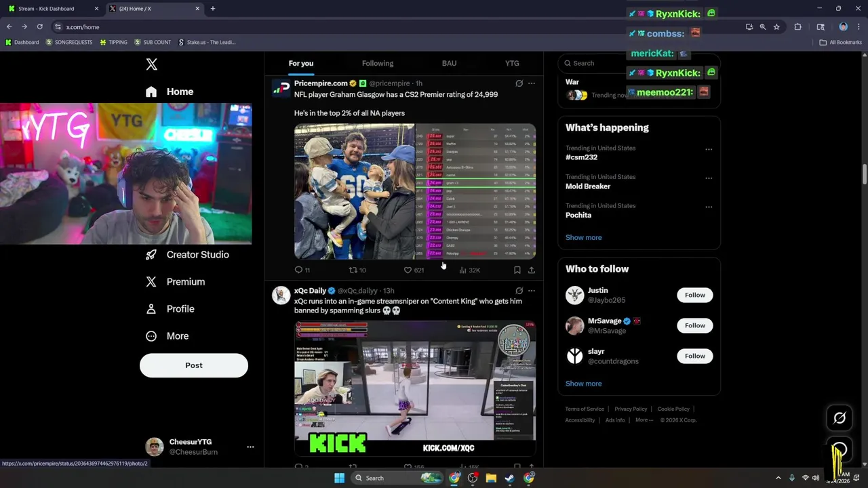Viewport: 868px width, 488px height.
Task: Open the Ads info footer link
Action: 615,420
